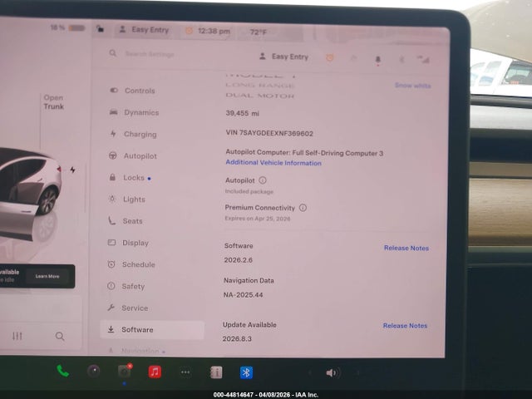Select the Software menu item
This screenshot has height=399, width=532.
(152, 329)
